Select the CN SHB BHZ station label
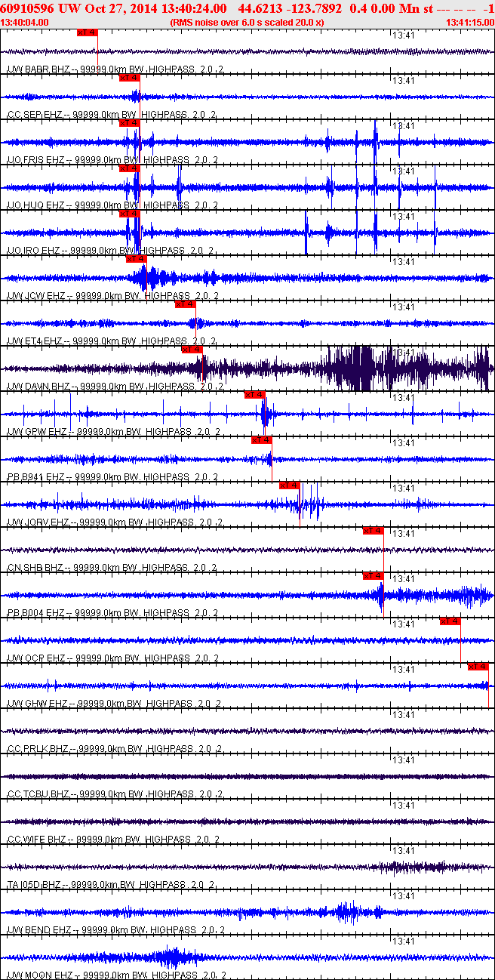Screen dimensions: 495x980 point(112,568)
